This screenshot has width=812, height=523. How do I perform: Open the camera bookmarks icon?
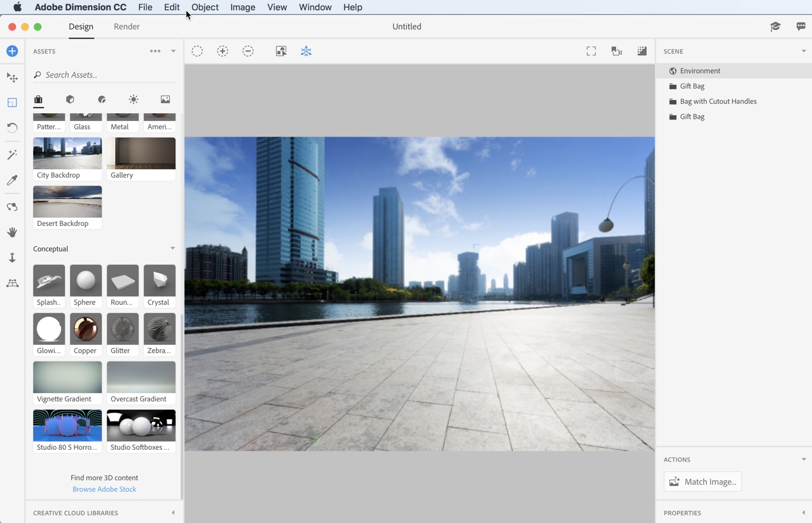(616, 51)
